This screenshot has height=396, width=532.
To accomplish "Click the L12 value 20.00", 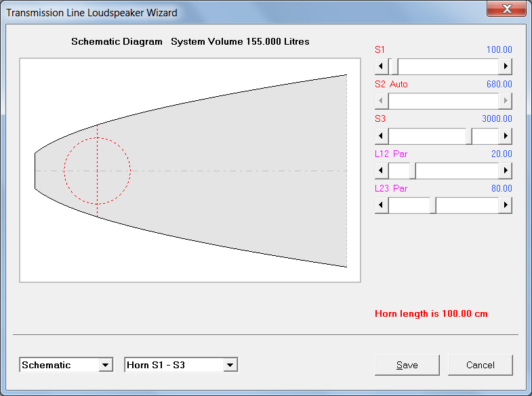I will (x=502, y=154).
